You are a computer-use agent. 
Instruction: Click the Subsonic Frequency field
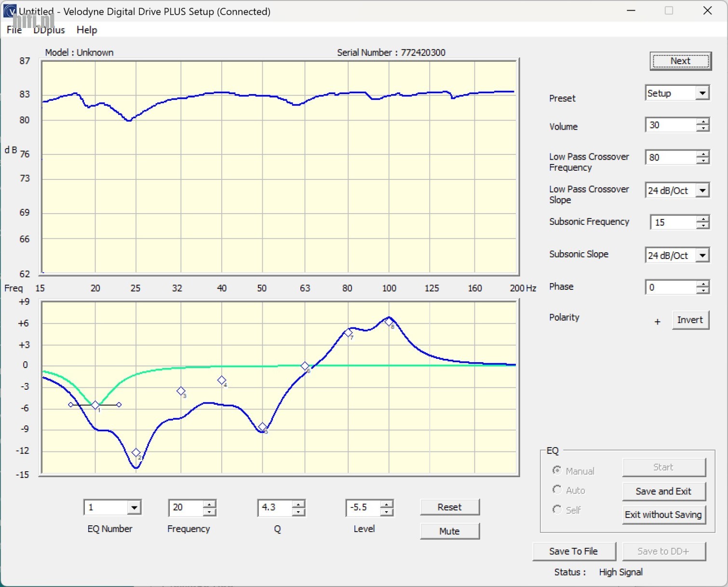click(674, 222)
